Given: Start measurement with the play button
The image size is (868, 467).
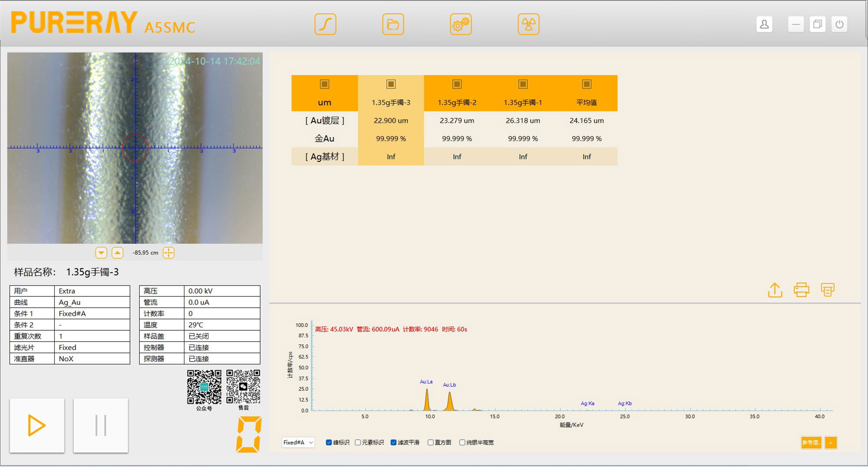Looking at the screenshot, I should point(37,425).
